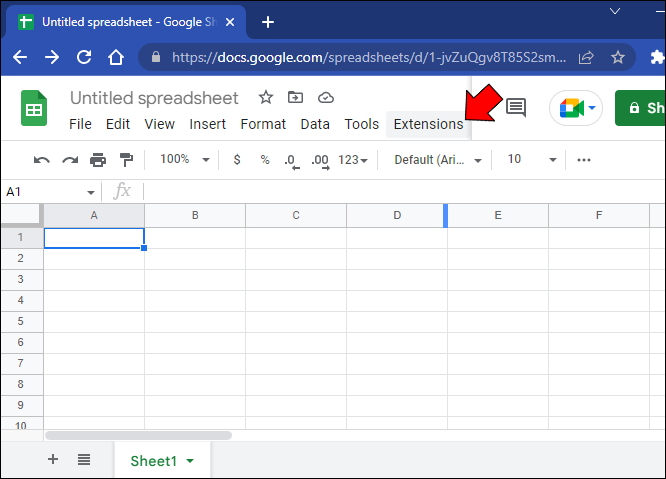Select cell A1

point(94,238)
